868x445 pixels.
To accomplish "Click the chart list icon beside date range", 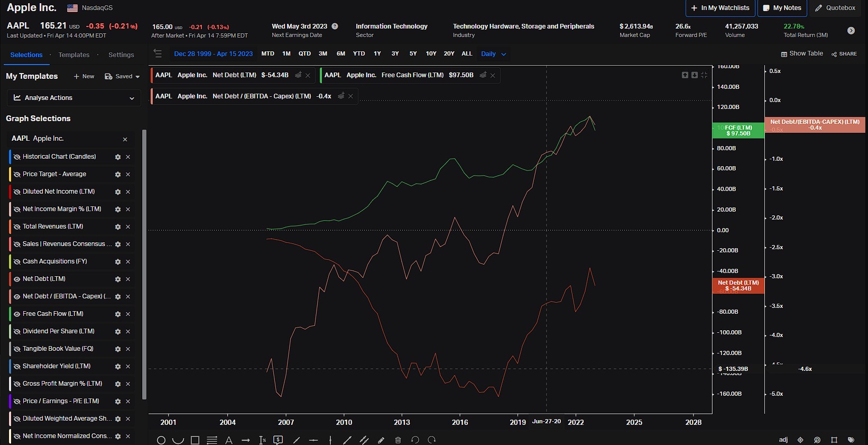I will point(158,53).
